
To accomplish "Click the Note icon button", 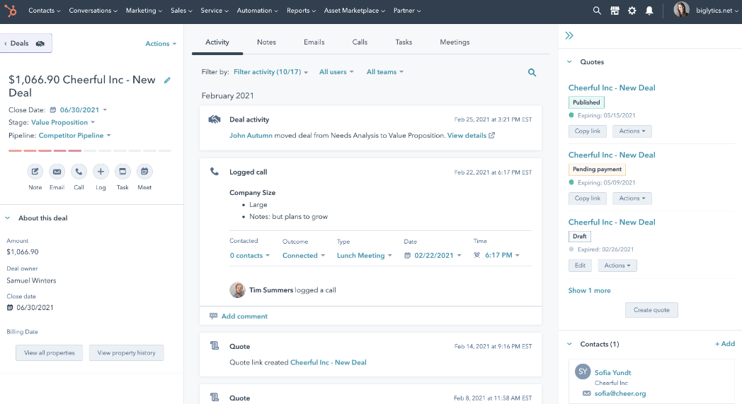I will [35, 171].
